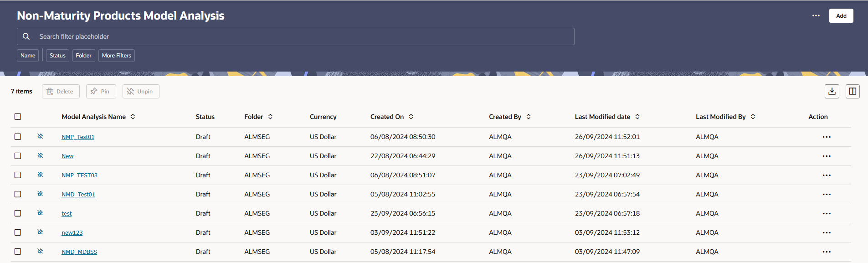
Task: Open the header ellipsis menu beside Add
Action: point(816,15)
